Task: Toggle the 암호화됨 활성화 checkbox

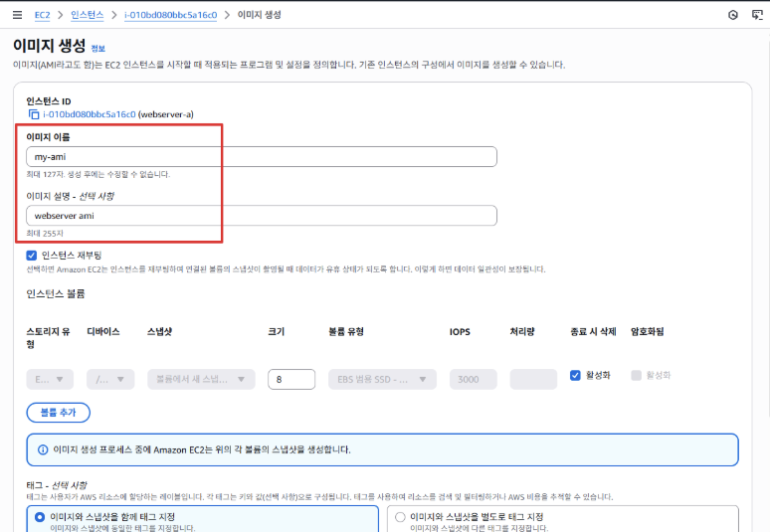Action: pyautogui.click(x=636, y=376)
